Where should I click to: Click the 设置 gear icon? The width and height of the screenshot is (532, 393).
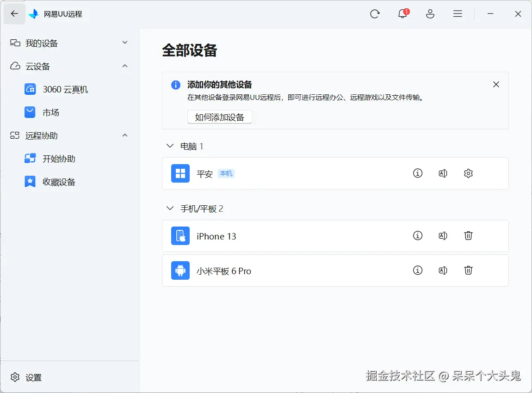[15, 377]
